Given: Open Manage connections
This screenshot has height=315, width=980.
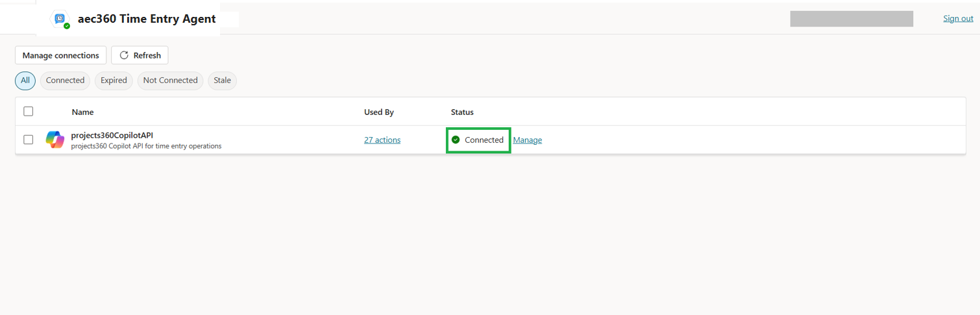Looking at the screenshot, I should pyautogui.click(x=60, y=55).
